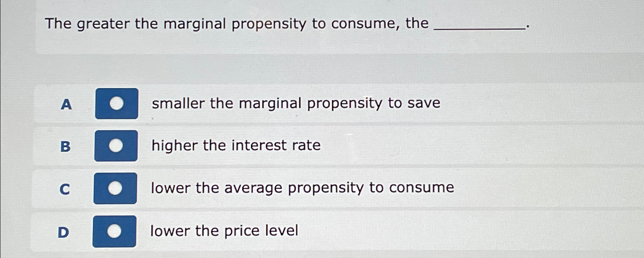644x258 pixels.
Task: Select the radio button for option B
Action: (x=116, y=146)
